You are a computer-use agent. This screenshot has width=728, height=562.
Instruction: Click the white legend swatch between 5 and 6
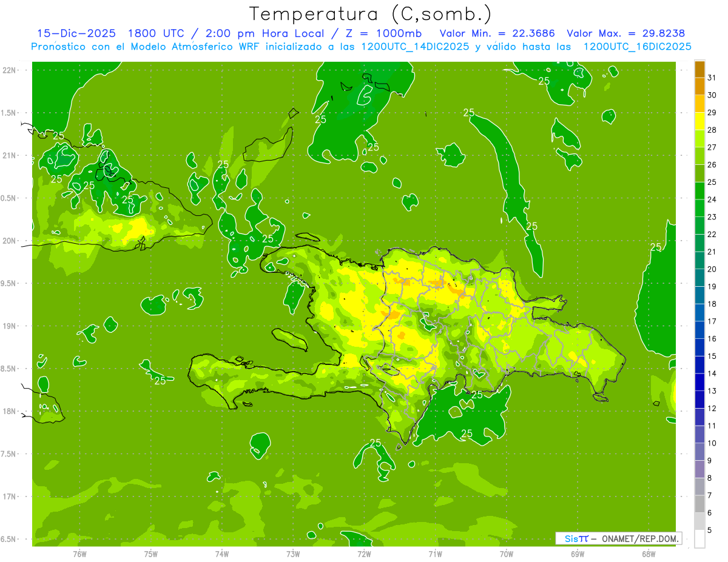click(699, 521)
